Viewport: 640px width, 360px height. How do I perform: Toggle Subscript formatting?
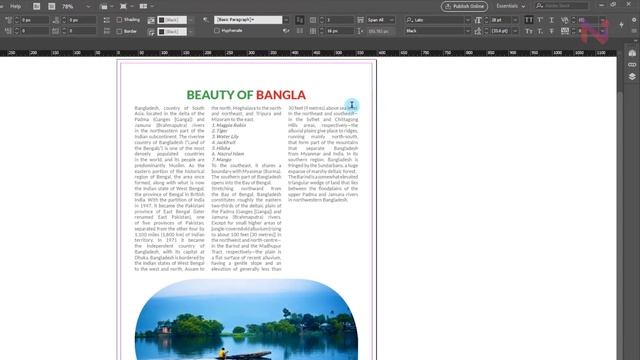click(x=540, y=31)
